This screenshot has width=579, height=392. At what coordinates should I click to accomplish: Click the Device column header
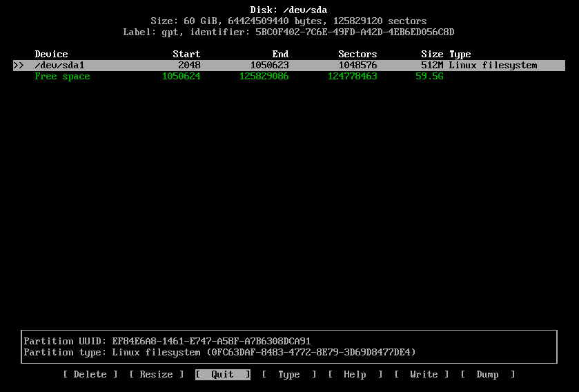51,55
